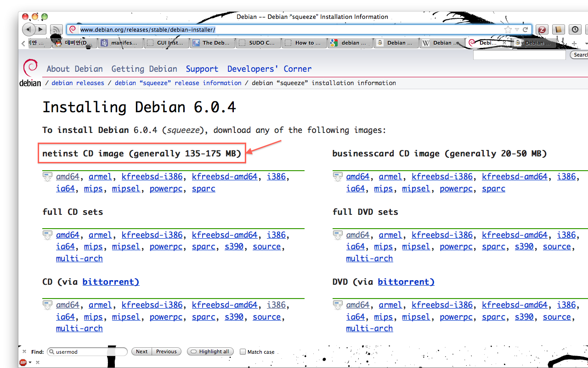Click the CD icon beside the netinst download links

click(47, 176)
